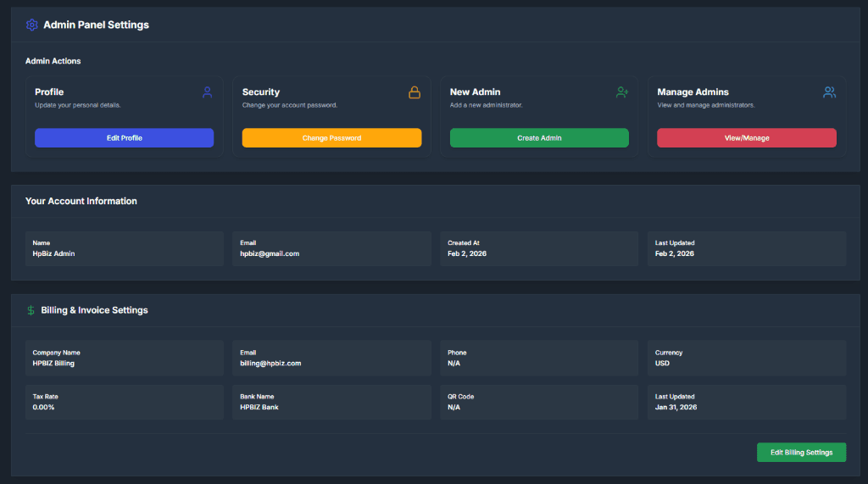The width and height of the screenshot is (868, 484).
Task: Click 'Change your account password.' text
Action: click(290, 105)
